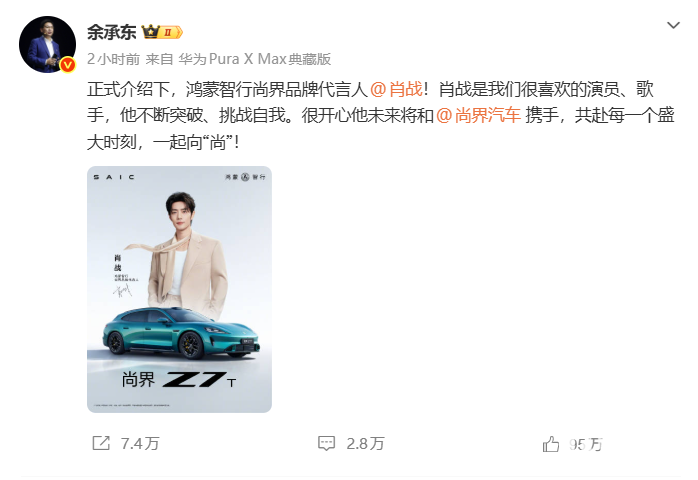This screenshot has height=480, width=698.
Task: Expand the post options chevron
Action: (x=673, y=25)
